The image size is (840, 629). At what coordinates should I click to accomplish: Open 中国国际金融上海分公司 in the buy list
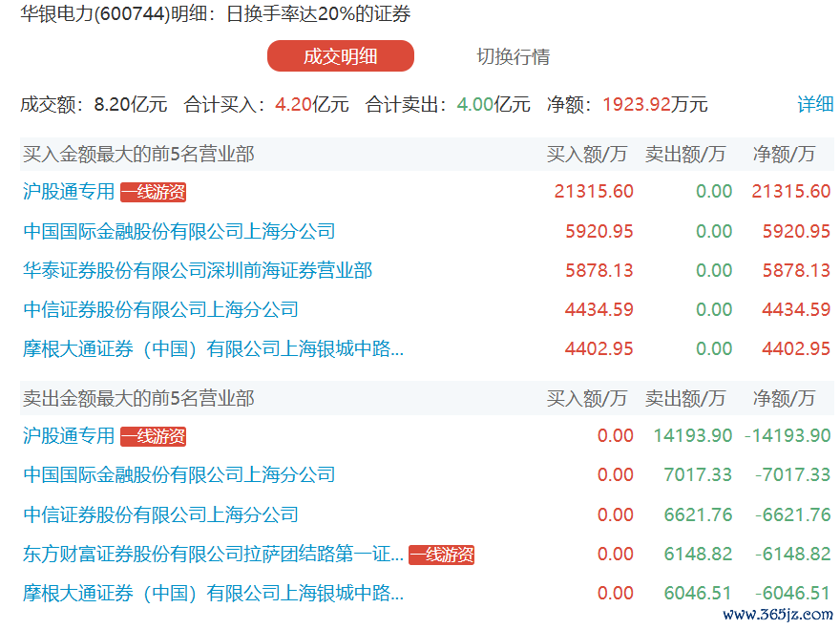[x=178, y=231]
